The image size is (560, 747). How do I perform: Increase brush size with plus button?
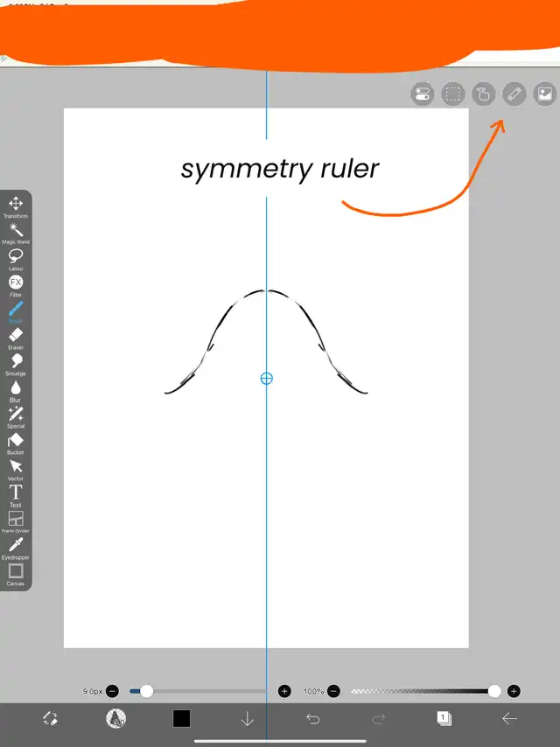(284, 691)
